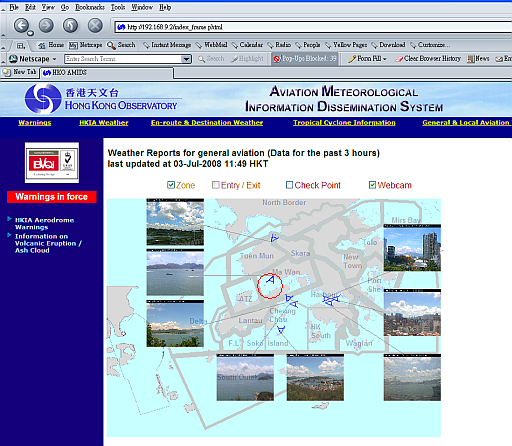Open the Yellow Pages bookmark
Viewport: 512px width, 446px height.
[x=346, y=45]
